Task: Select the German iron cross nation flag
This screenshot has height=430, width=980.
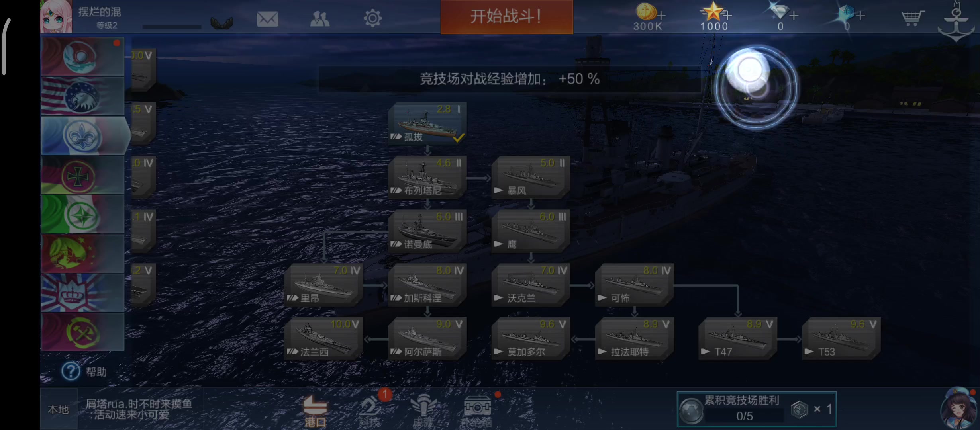Action: click(83, 175)
